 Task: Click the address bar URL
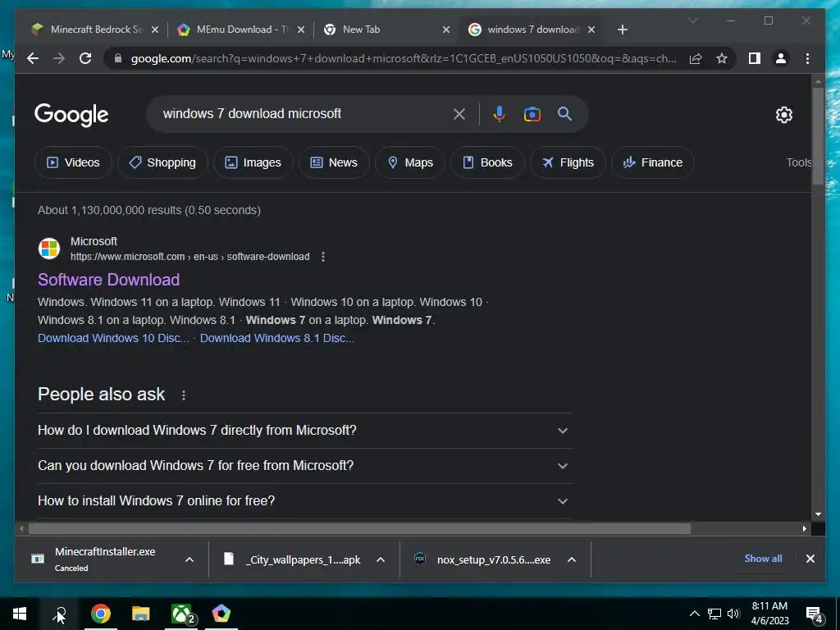pyautogui.click(x=403, y=58)
